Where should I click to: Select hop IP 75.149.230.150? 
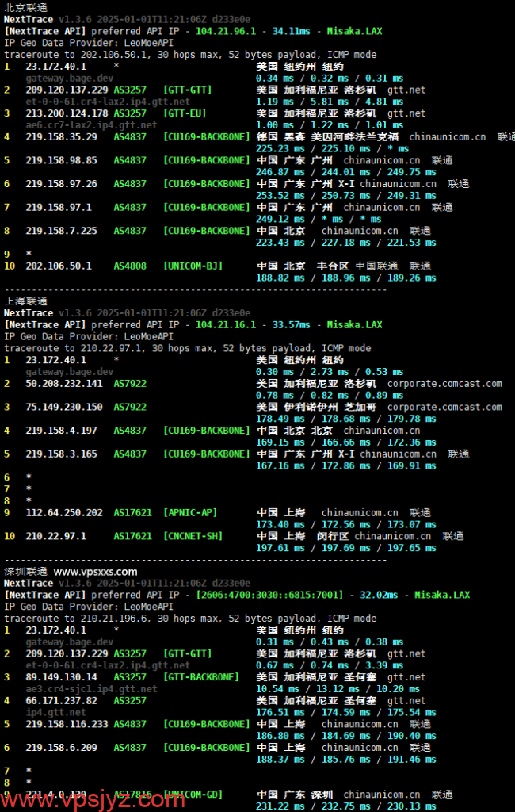[64, 407]
